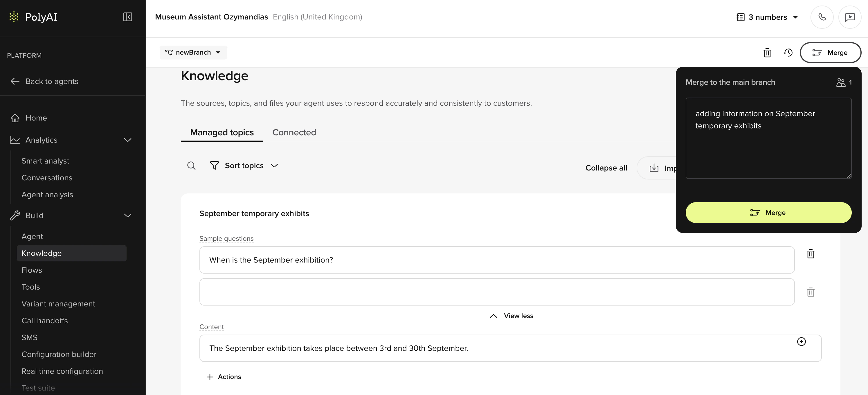This screenshot has height=395, width=868.
Task: Click the empty sample question field
Action: (x=497, y=292)
